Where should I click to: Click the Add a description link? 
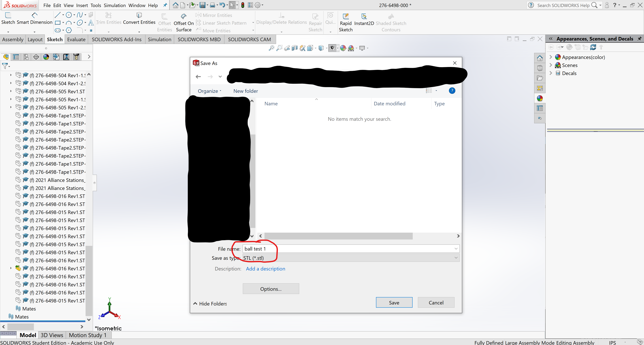point(265,269)
